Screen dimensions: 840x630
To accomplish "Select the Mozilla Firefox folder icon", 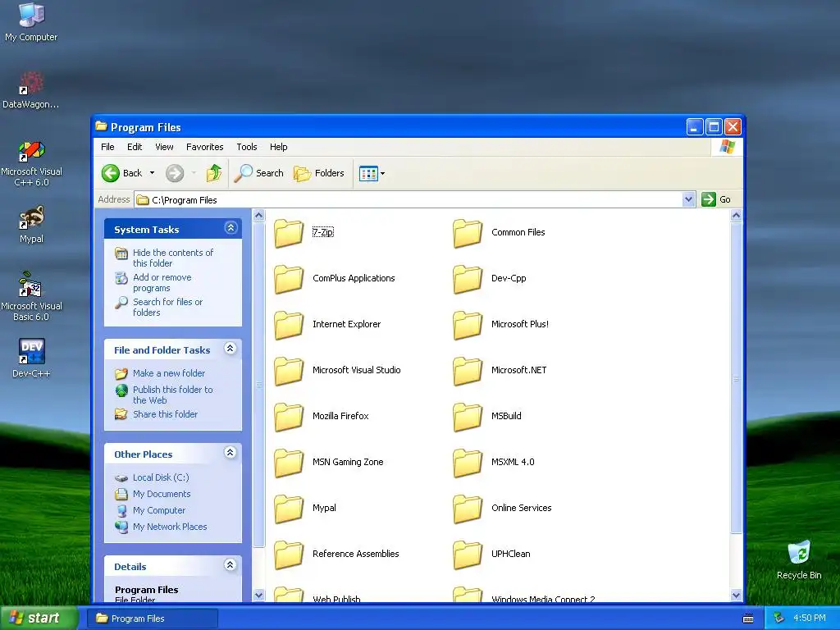I will [x=289, y=416].
